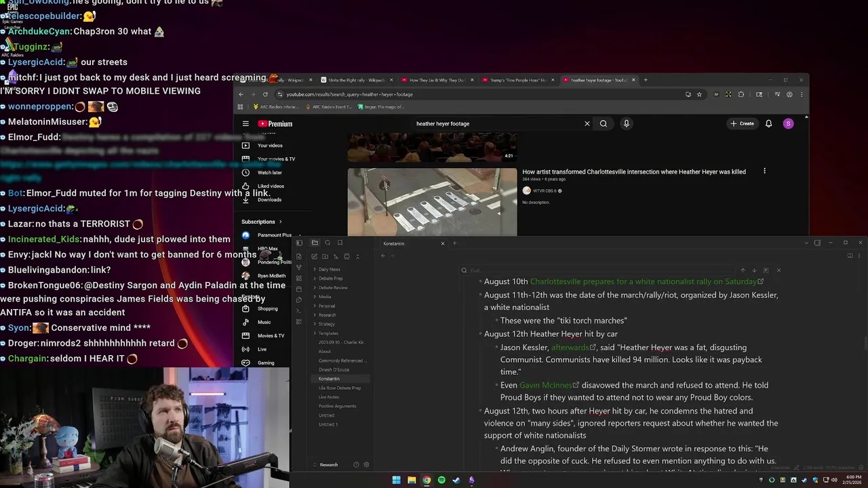The height and width of the screenshot is (488, 868).
Task: Expand the Personal folder
Action: [327, 306]
